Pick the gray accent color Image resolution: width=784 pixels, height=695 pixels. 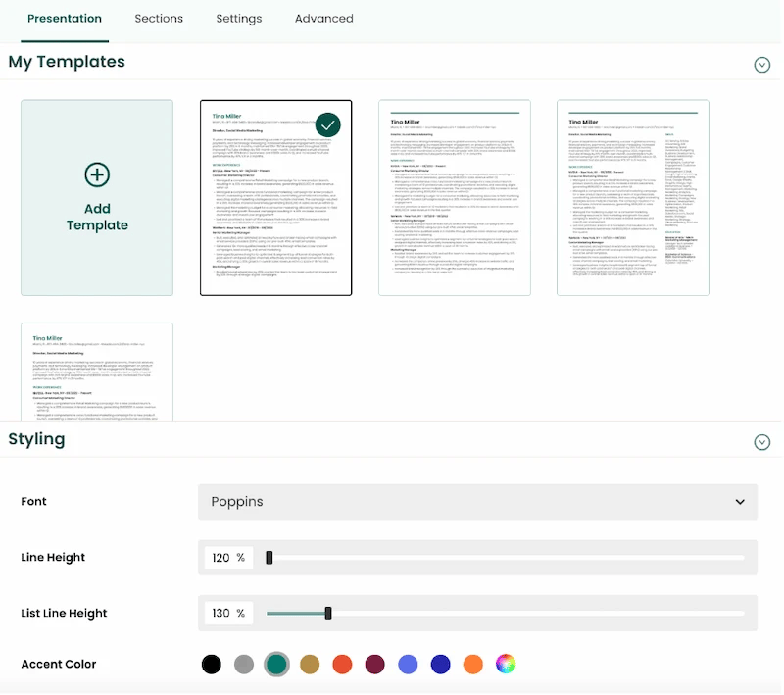(244, 665)
